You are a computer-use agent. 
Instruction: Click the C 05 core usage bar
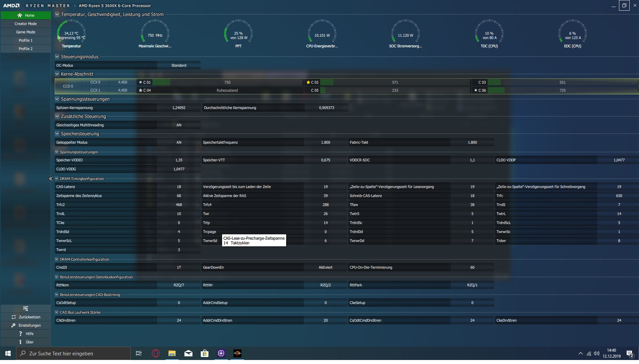point(395,90)
